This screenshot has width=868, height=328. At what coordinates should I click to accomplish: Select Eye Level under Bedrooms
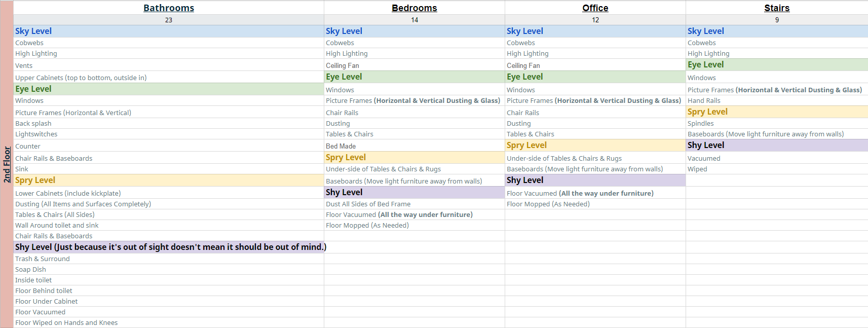[414, 77]
